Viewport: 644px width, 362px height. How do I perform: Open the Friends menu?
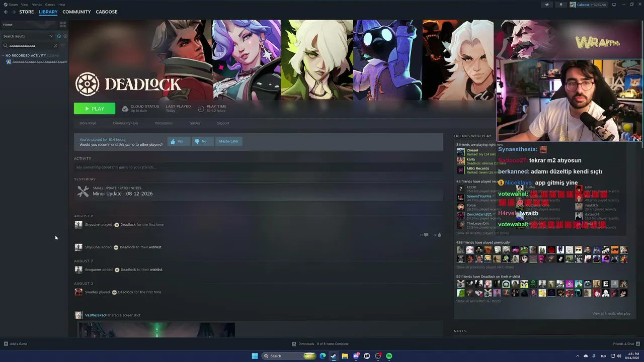[37, 5]
